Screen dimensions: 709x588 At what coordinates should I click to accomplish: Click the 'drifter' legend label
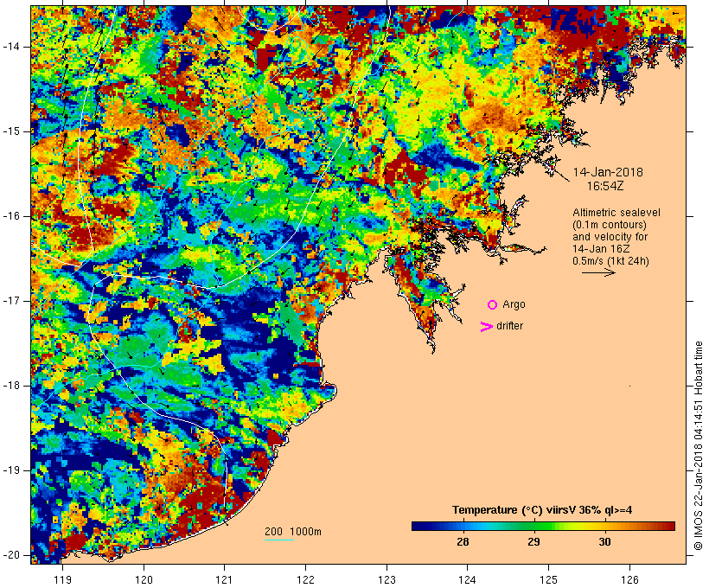click(509, 326)
